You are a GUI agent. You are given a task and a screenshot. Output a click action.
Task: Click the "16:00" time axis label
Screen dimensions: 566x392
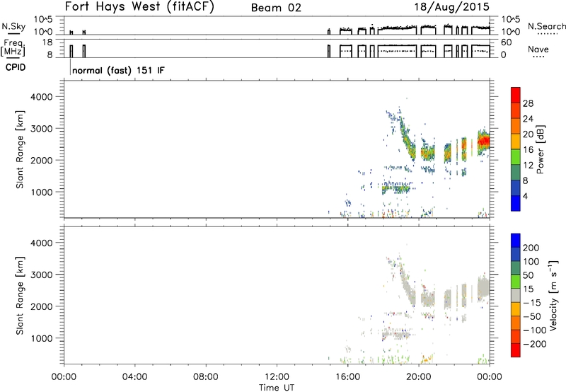[x=347, y=377]
